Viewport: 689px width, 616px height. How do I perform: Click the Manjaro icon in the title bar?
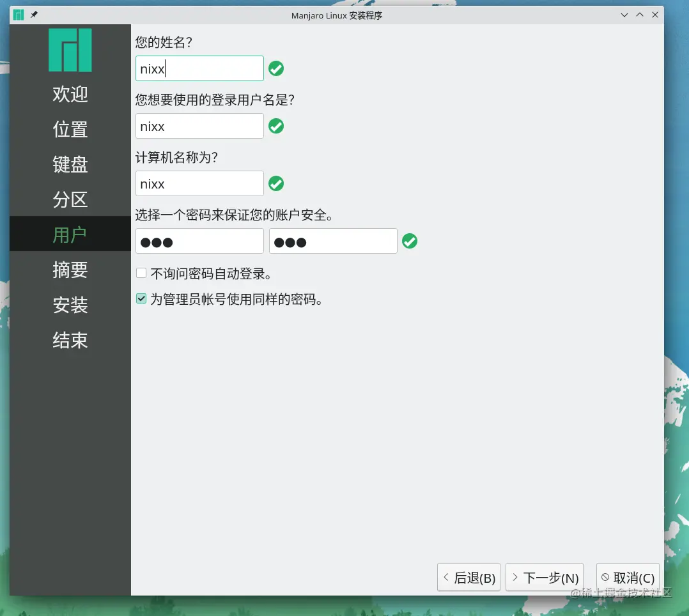point(19,15)
